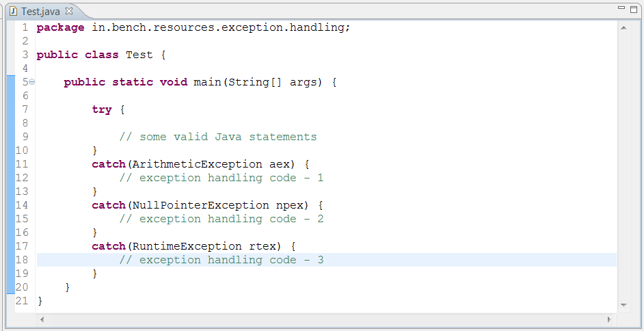Click line number 18 in the gutter
Viewport: 644px width, 331px height.
(x=22, y=260)
